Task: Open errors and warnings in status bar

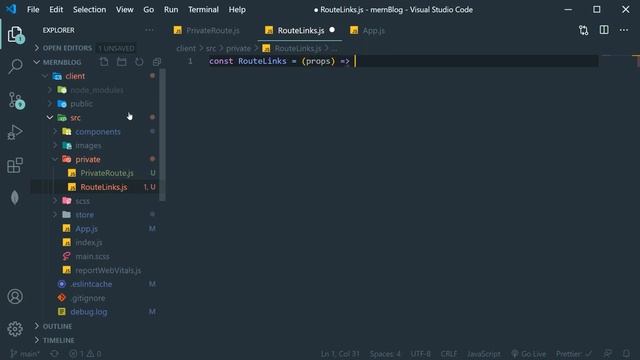Action: click(x=85, y=354)
